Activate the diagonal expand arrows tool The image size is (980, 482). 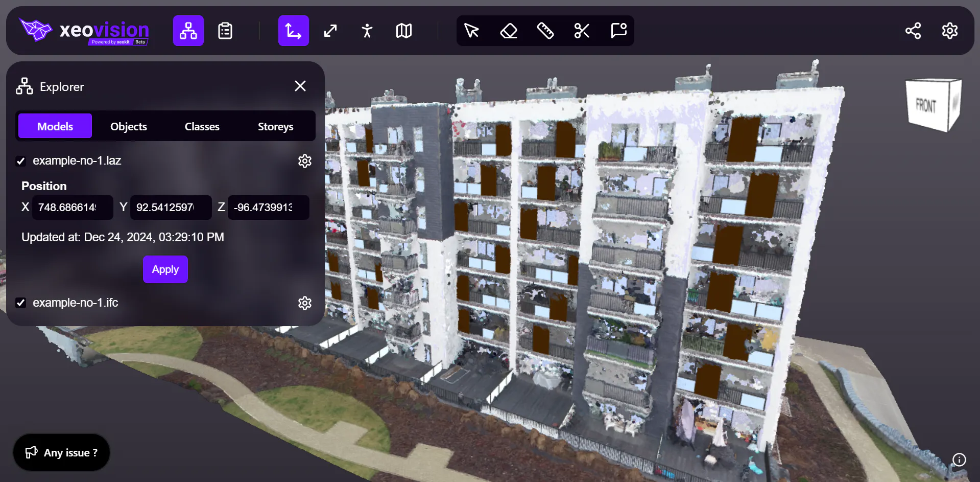pyautogui.click(x=330, y=31)
